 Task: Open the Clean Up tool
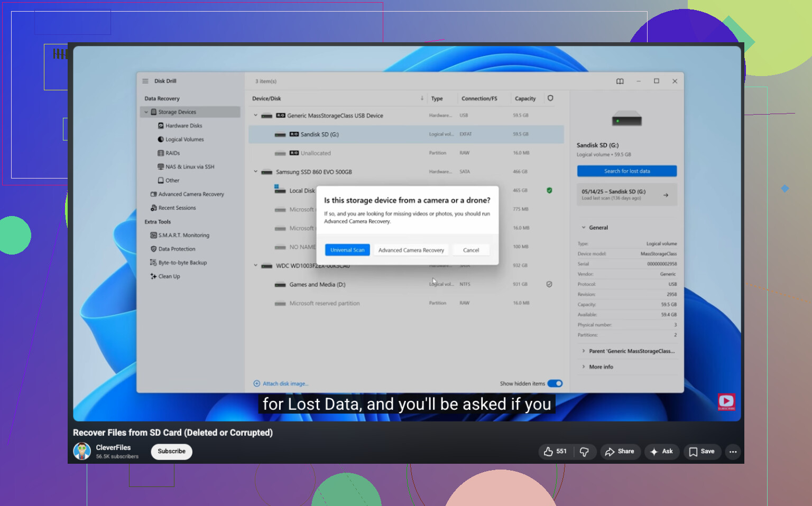pyautogui.click(x=165, y=277)
